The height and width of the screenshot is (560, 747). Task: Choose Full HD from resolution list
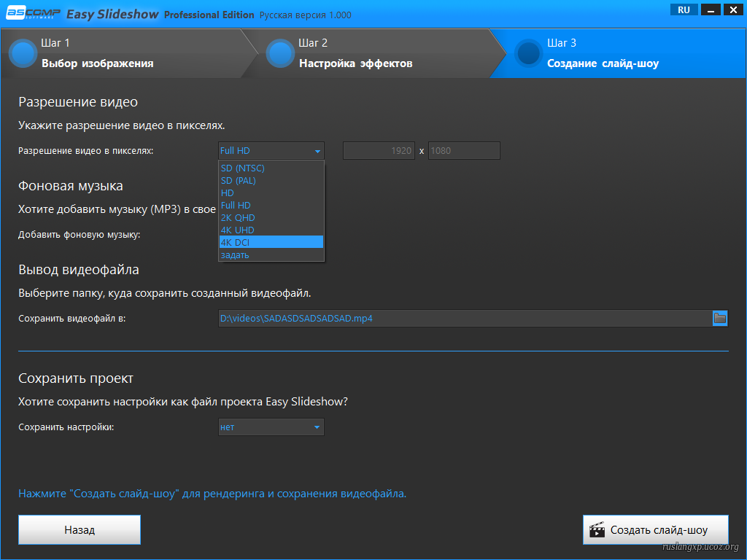coord(271,205)
